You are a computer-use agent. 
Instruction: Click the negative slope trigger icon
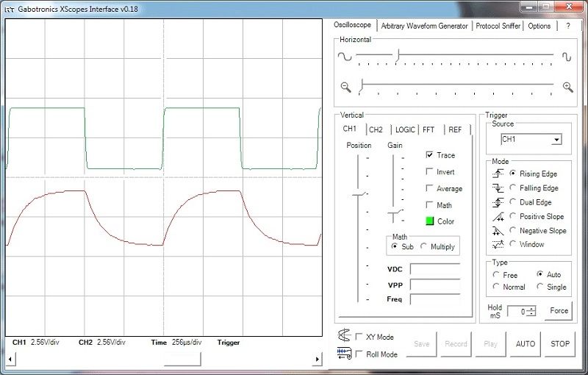coord(498,231)
